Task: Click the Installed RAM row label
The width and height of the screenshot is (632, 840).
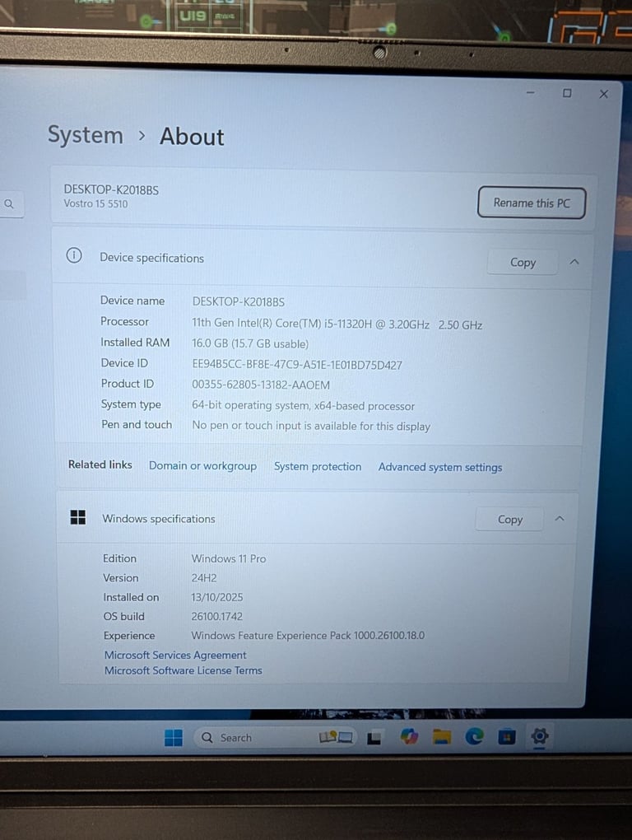Action: coord(135,343)
